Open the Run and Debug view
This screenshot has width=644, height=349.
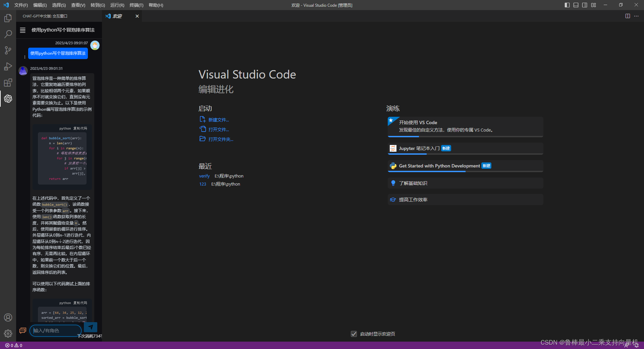8,66
